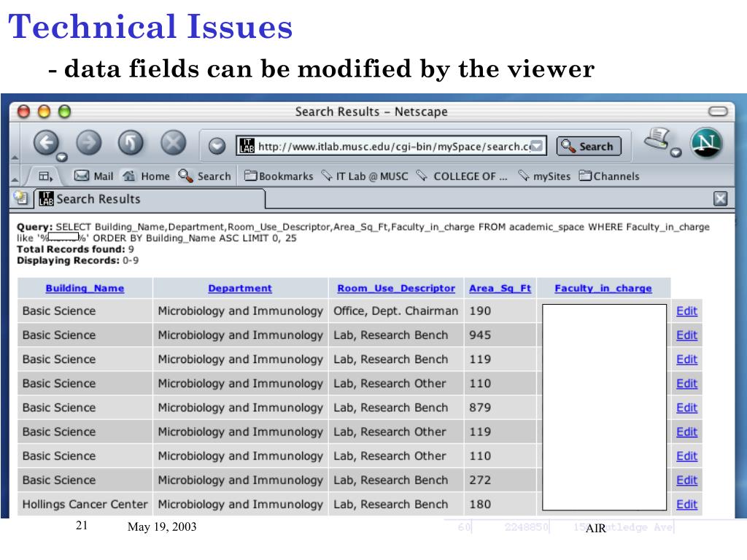Open the URL history dropdown arrow
This screenshot has height=560, width=747.
(538, 146)
